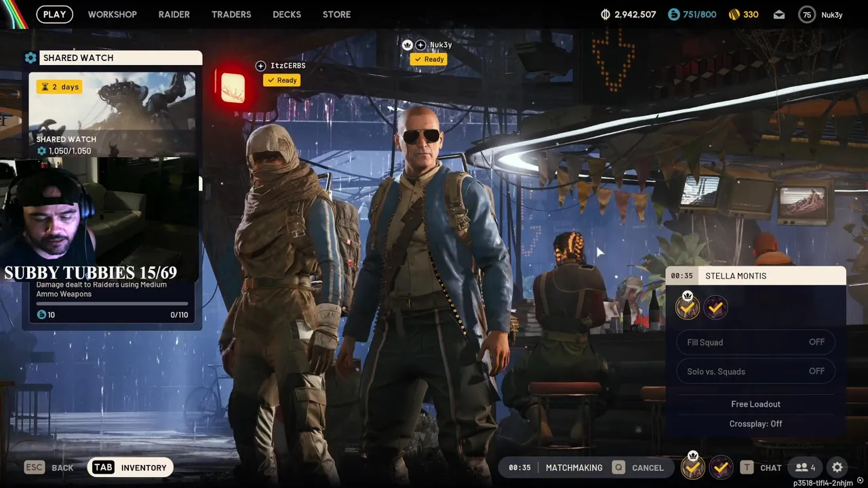Viewport: 868px width, 488px height.
Task: Toggle Fill Squad option
Action: point(755,342)
